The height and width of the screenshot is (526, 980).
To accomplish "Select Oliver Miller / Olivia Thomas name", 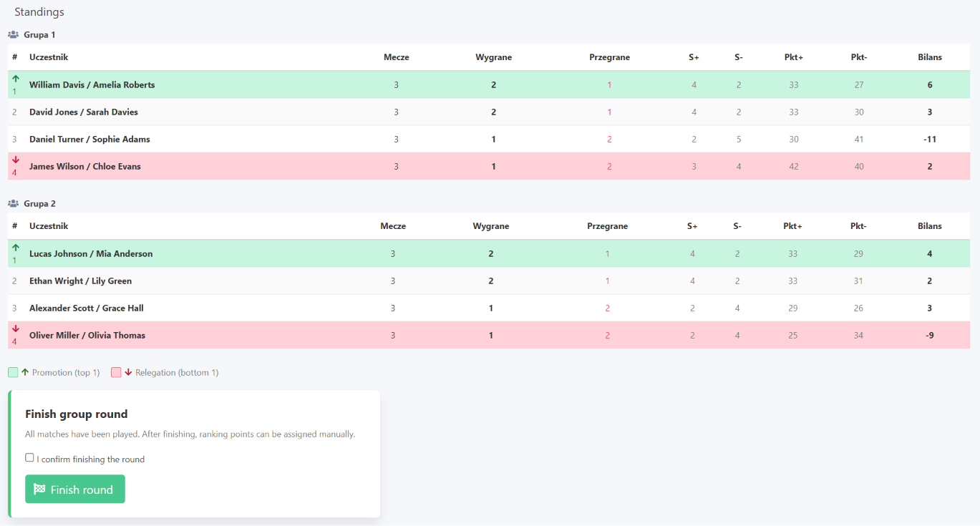I will (87, 335).
